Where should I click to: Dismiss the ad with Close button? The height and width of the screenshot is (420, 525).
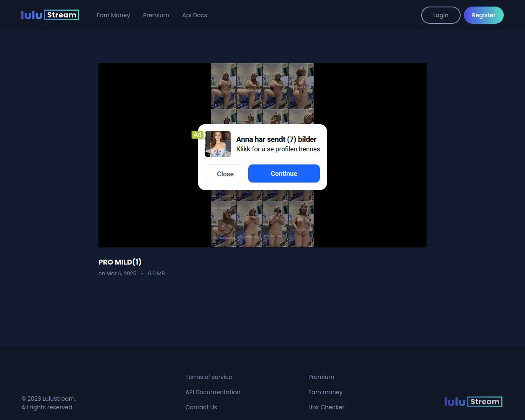[x=225, y=174]
